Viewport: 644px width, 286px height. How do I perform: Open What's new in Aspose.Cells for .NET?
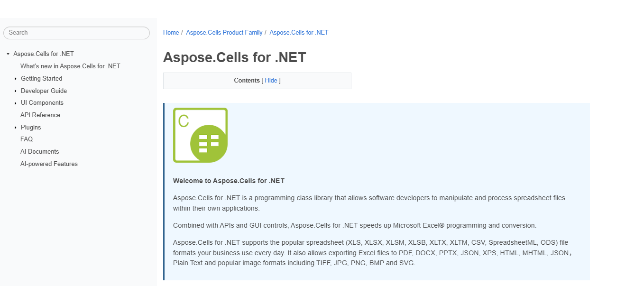(70, 66)
